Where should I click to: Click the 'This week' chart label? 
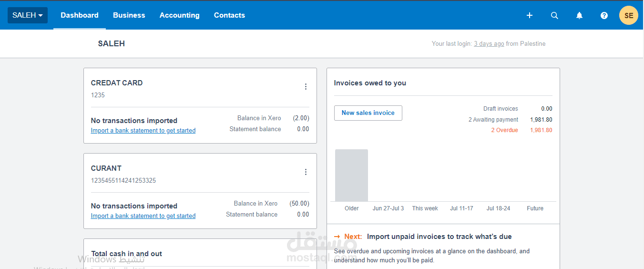tap(425, 208)
